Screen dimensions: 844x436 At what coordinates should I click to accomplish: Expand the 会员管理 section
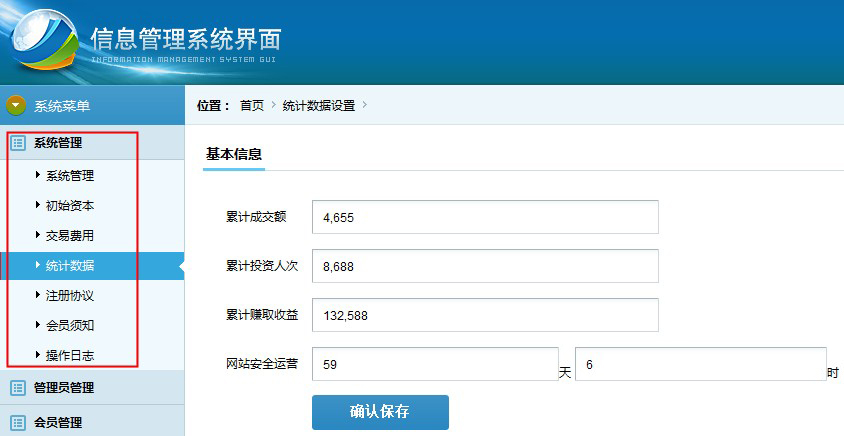click(x=58, y=422)
